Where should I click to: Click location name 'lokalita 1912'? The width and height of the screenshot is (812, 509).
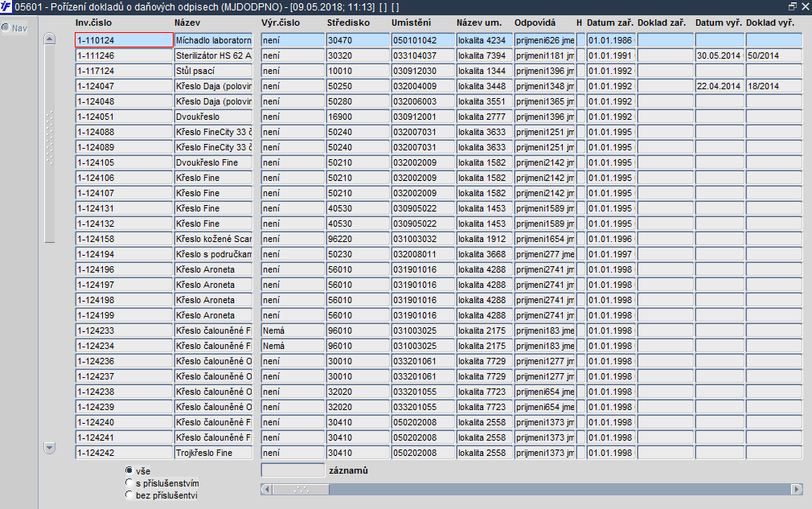[x=485, y=239]
